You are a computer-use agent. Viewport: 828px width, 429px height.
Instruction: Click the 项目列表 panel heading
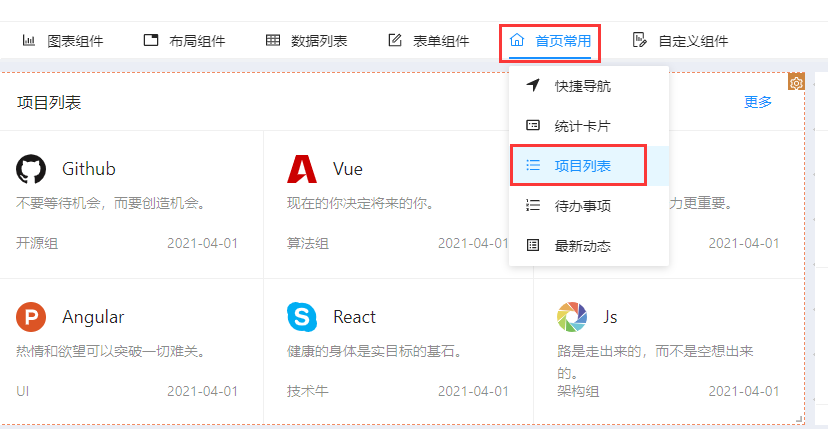point(49,102)
